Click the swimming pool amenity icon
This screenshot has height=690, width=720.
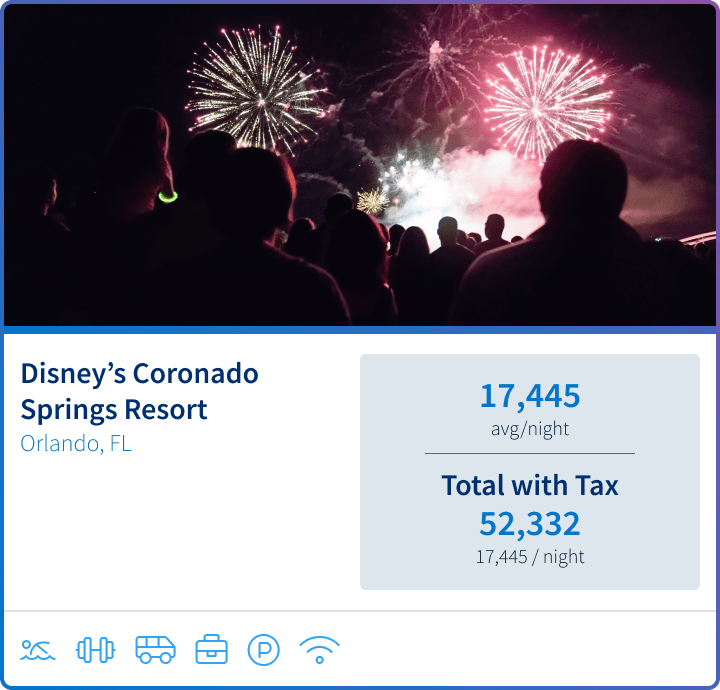[x=37, y=650]
